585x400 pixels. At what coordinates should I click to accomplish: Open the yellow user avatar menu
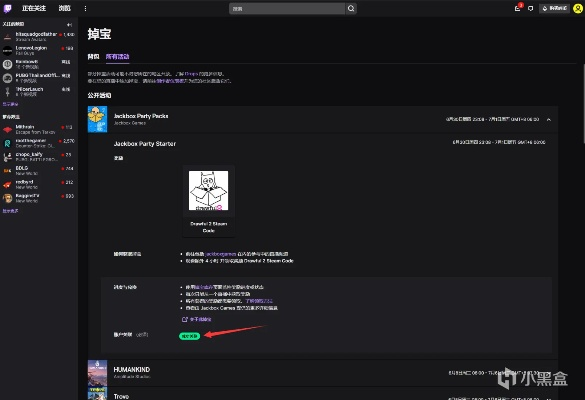[578, 8]
